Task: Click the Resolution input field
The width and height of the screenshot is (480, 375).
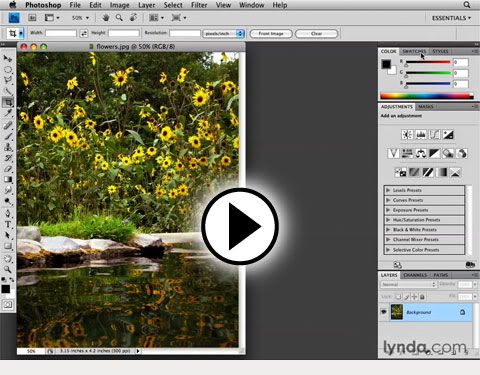Action: [185, 33]
